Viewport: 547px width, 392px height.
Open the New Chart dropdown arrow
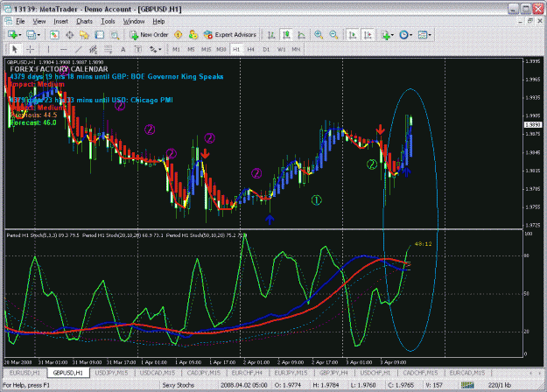pos(20,35)
